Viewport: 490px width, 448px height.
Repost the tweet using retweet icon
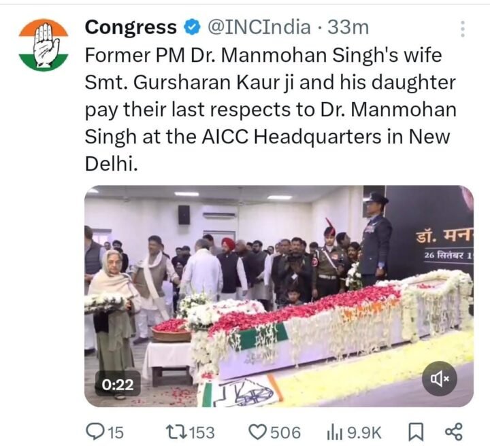coord(176,432)
